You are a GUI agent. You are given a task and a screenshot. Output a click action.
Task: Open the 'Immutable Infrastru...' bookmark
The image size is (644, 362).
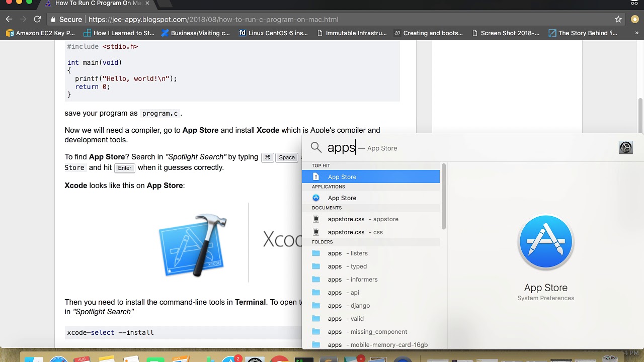pyautogui.click(x=352, y=33)
